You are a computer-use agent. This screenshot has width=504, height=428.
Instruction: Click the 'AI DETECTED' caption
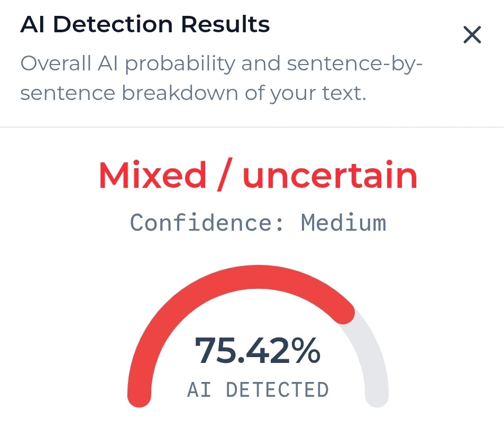coord(258,390)
